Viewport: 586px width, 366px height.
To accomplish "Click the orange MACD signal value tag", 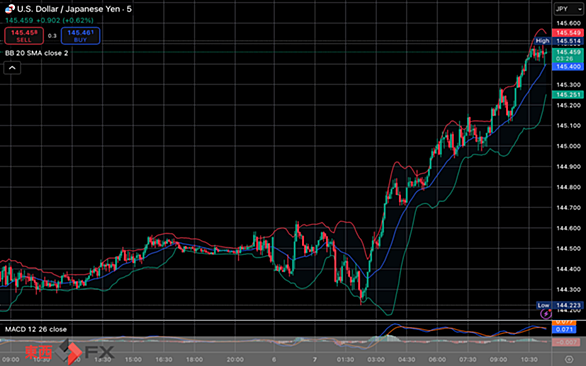I will [x=564, y=322].
